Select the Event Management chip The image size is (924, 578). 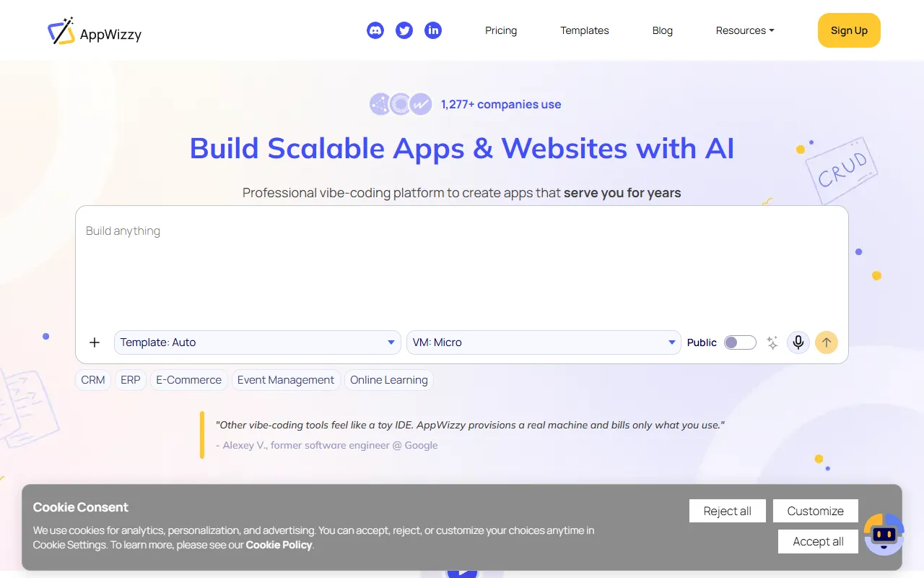click(x=286, y=380)
